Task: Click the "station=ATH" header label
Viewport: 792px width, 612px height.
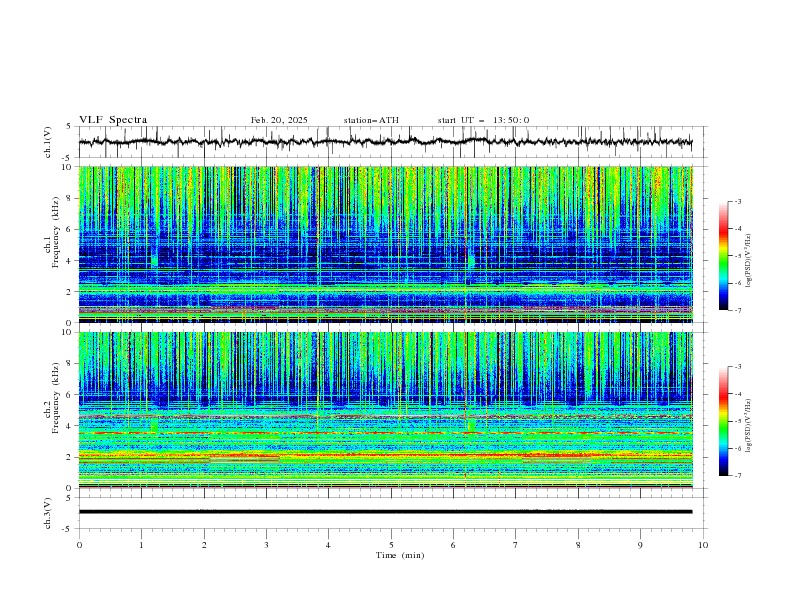Action: [371, 120]
